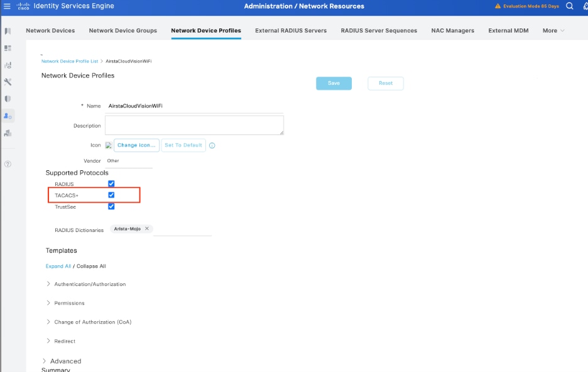This screenshot has height=372, width=588.
Task: Click the icon info circle
Action: [212, 146]
